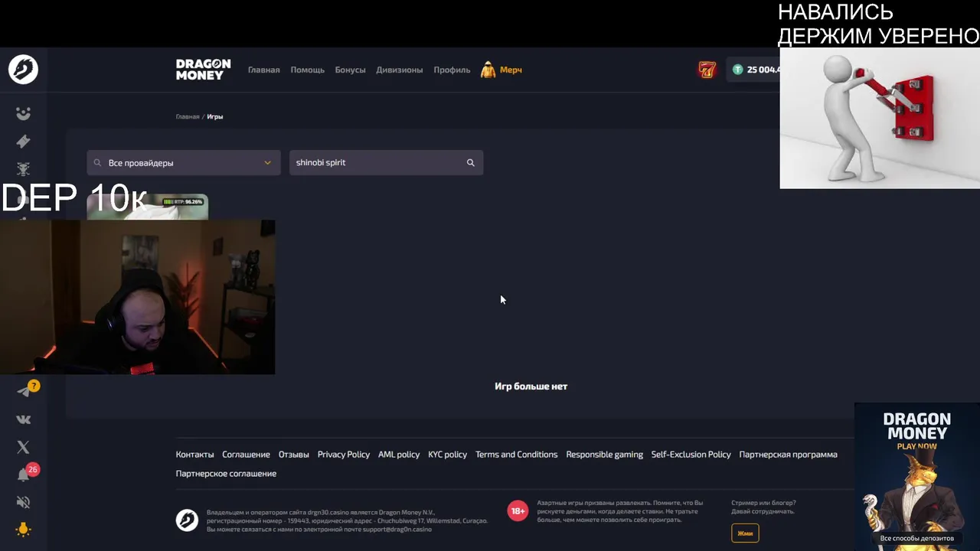Click the search magnifier in game search
The image size is (980, 551).
pos(471,162)
